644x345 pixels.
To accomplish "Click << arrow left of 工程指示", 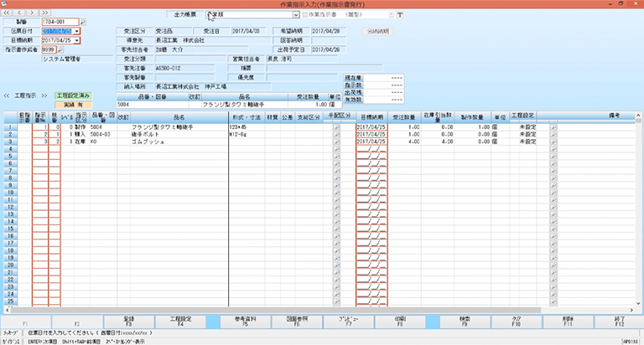I will click(x=7, y=95).
